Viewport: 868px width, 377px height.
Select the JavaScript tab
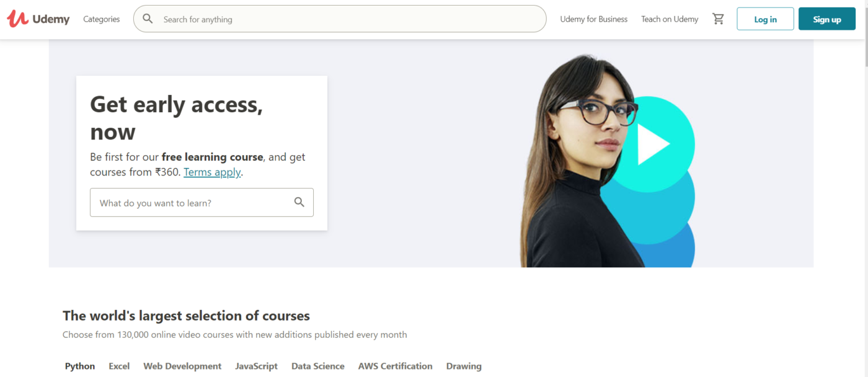[x=256, y=366]
